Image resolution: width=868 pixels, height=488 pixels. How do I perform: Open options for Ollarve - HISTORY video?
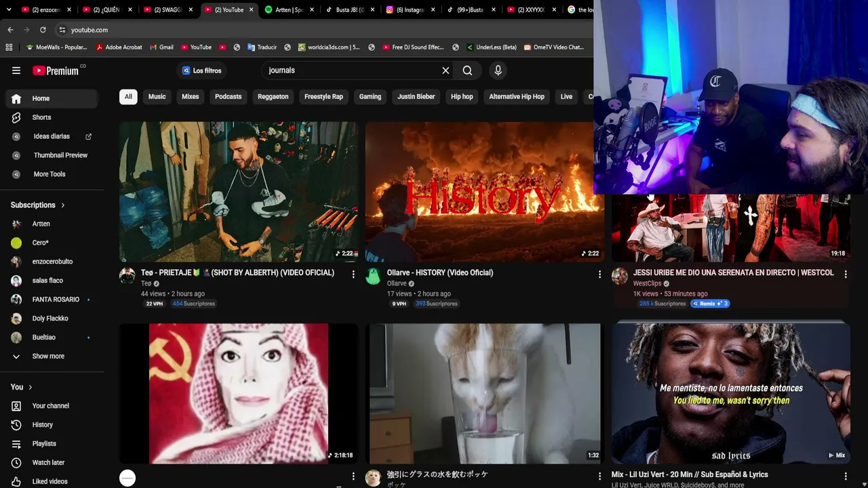599,274
